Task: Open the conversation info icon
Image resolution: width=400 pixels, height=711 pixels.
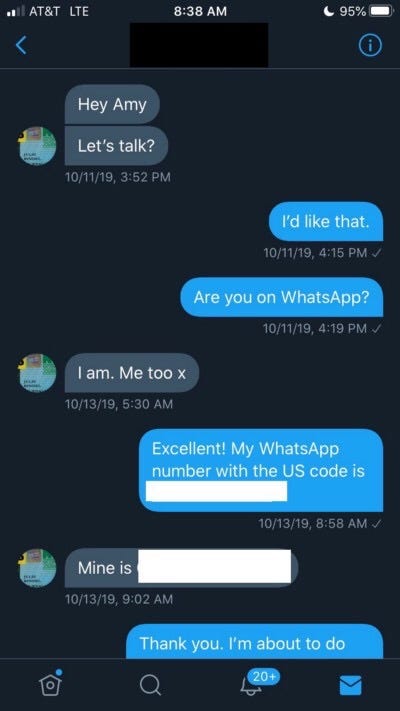Action: pos(370,45)
